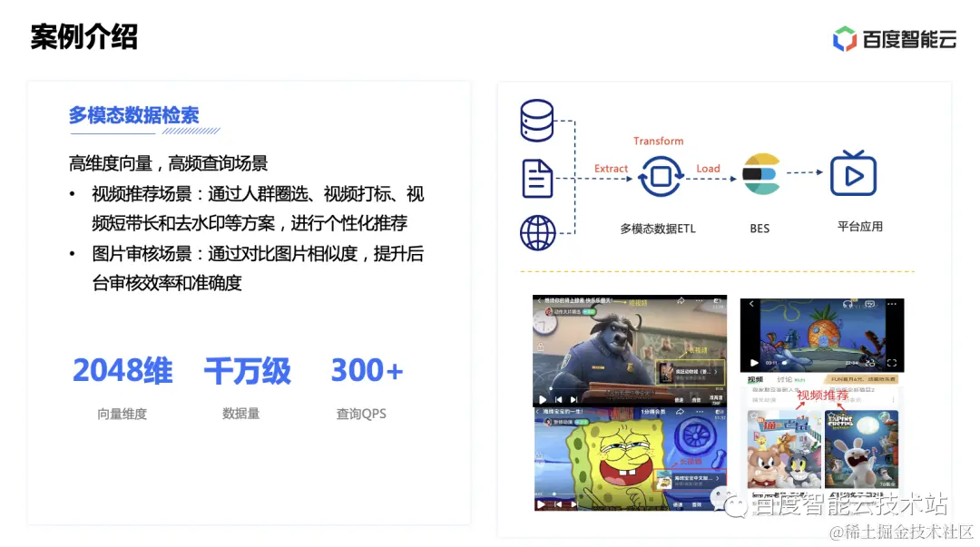
Task: Click the document file icon
Action: tap(537, 179)
